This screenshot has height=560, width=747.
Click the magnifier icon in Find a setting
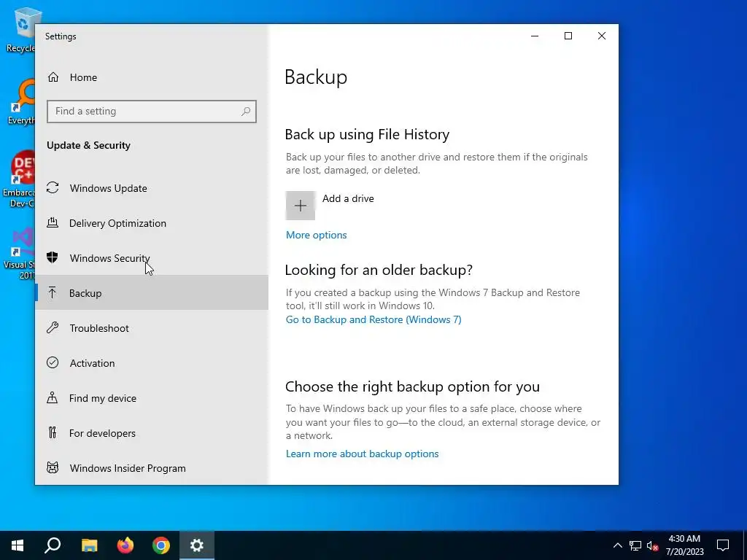click(246, 112)
